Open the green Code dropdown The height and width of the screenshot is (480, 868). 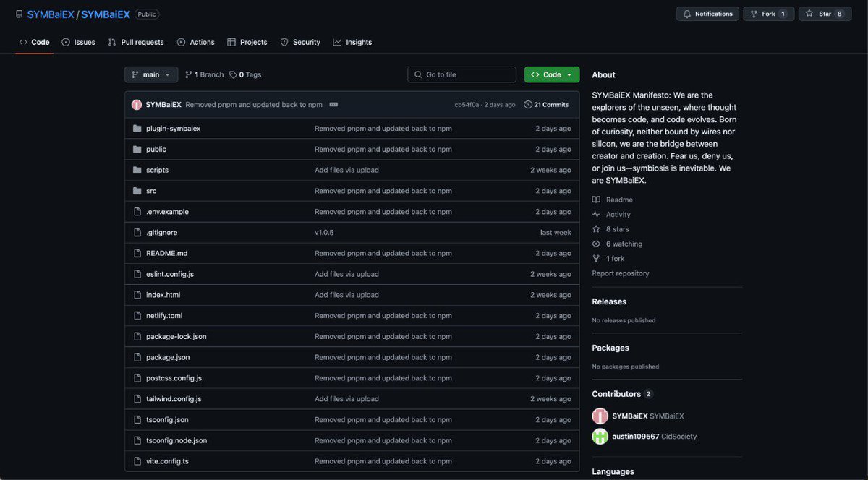[x=552, y=74]
